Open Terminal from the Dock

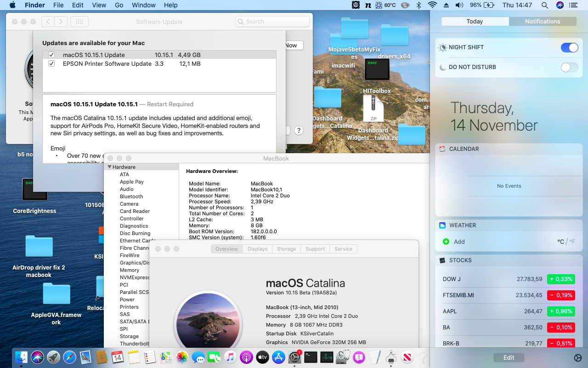pos(311,357)
